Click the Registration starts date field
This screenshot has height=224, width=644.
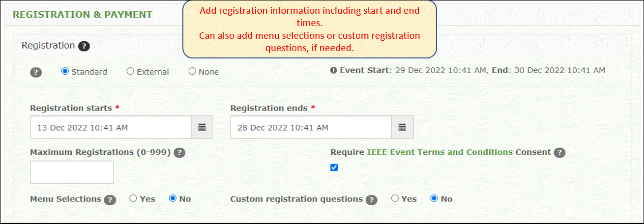[111, 127]
